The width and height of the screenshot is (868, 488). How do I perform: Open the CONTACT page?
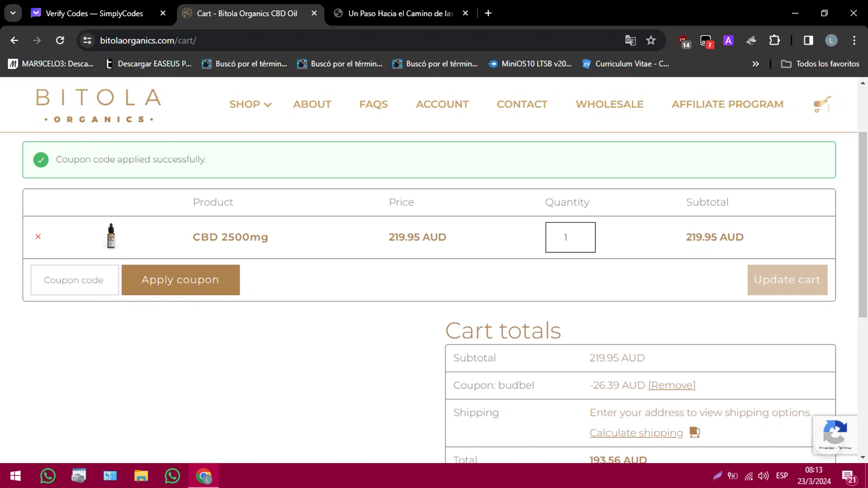(x=522, y=104)
